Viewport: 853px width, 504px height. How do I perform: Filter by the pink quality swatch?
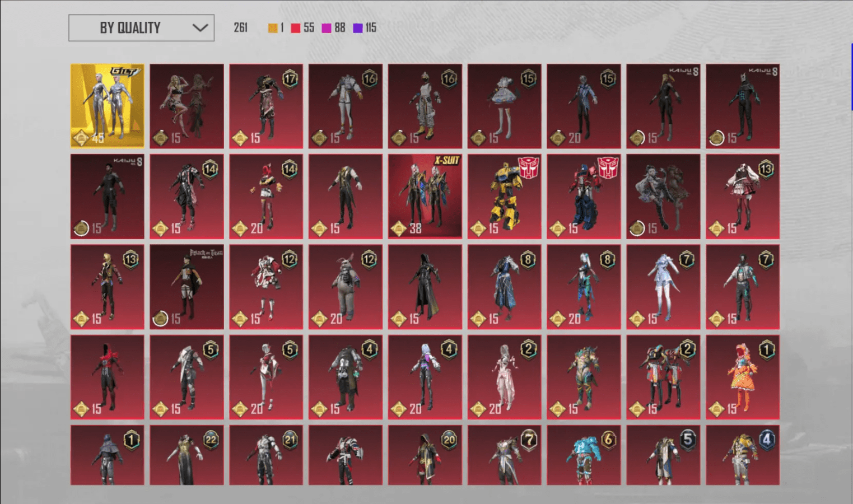point(327,28)
